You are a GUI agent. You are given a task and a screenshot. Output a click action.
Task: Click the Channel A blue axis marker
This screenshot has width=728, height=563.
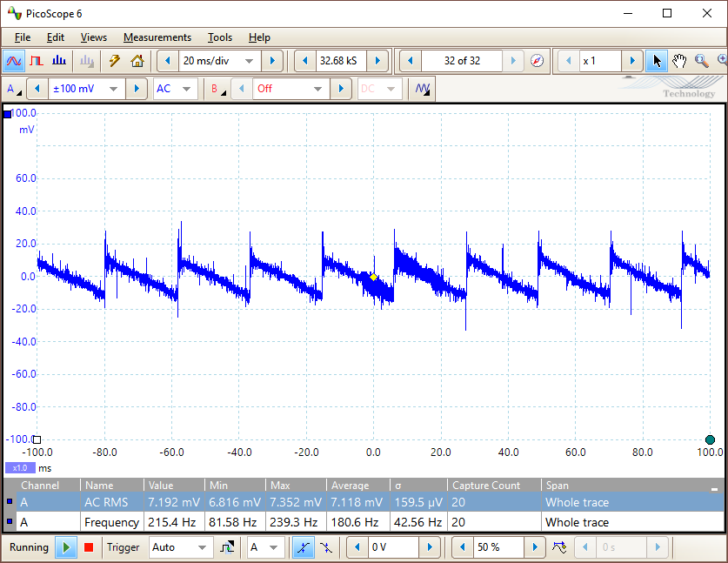click(x=8, y=114)
